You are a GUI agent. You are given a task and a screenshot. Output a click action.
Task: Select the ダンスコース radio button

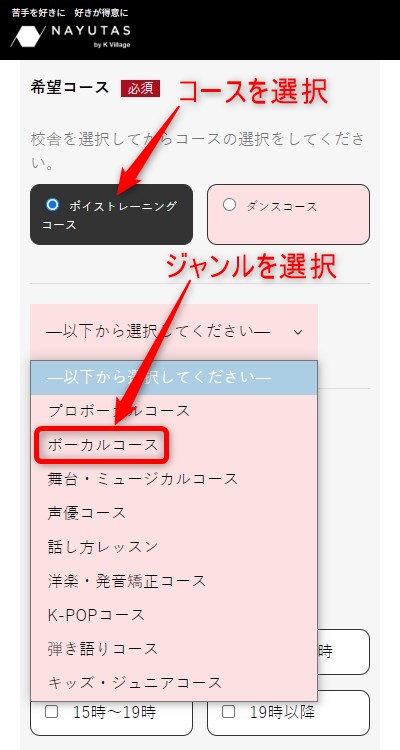pos(230,205)
